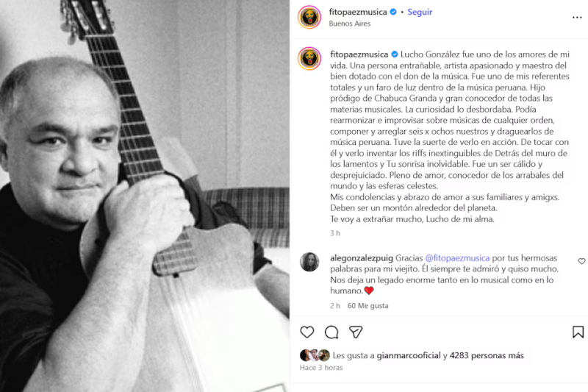Image resolution: width=588 pixels, height=392 pixels.
Task: Open the black and white guitar photo
Action: click(145, 196)
